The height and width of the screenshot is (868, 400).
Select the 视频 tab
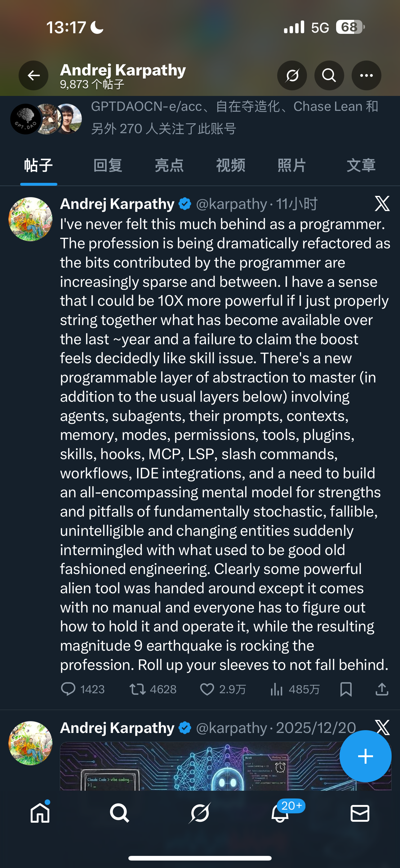point(231,165)
